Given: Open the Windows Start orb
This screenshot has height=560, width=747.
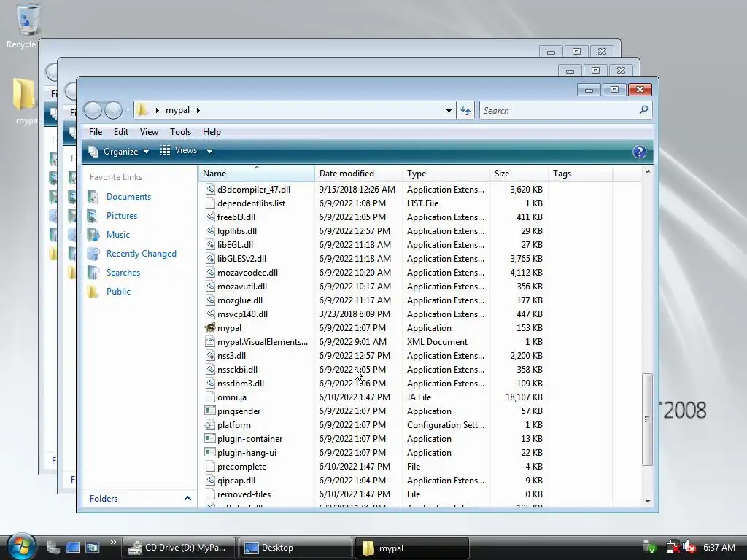Looking at the screenshot, I should pos(21,547).
